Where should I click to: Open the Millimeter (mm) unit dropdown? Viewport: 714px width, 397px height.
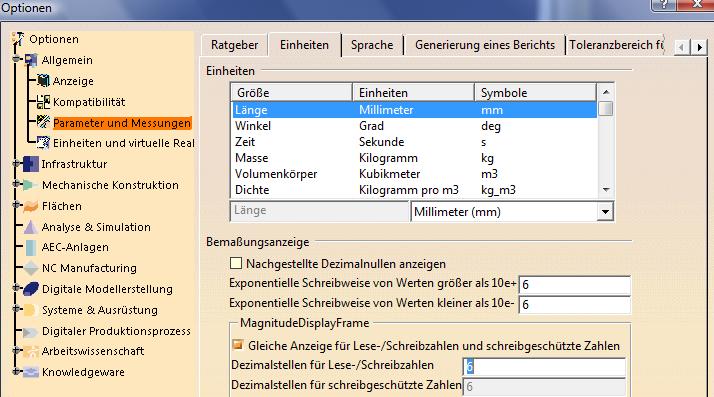click(605, 212)
